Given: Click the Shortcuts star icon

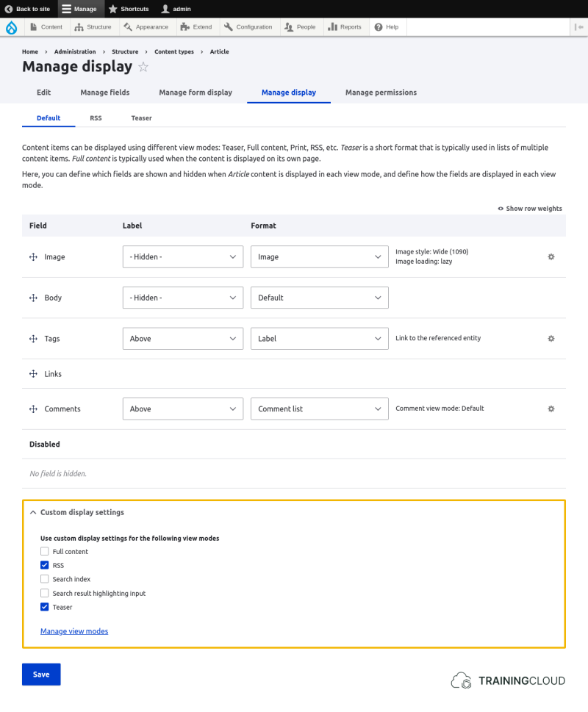Looking at the screenshot, I should pyautogui.click(x=113, y=9).
